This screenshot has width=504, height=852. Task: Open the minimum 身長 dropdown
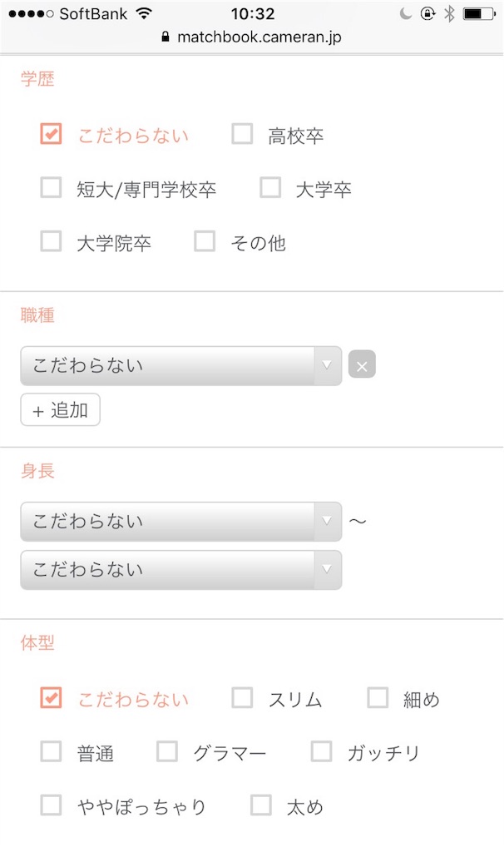click(x=180, y=522)
